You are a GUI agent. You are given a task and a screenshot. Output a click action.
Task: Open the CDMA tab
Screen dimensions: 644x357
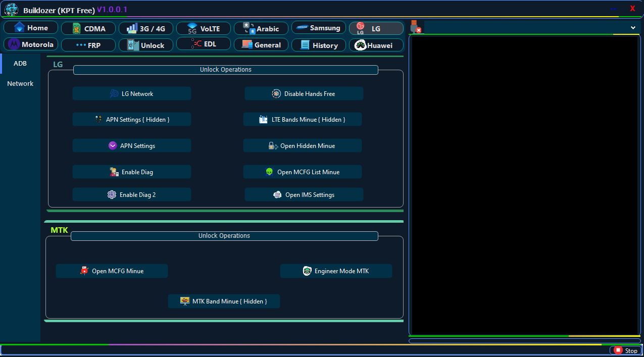pyautogui.click(x=88, y=28)
